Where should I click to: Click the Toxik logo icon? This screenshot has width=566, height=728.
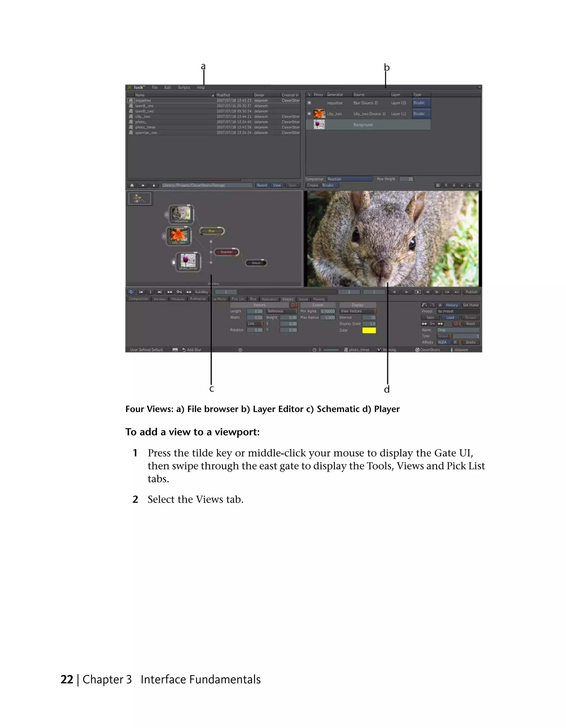[x=130, y=87]
